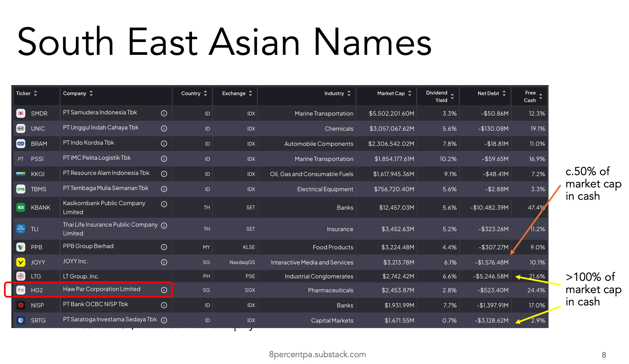The image size is (629, 364).
Task: Click info icon for PPB Group Berhad
Action: point(164,247)
